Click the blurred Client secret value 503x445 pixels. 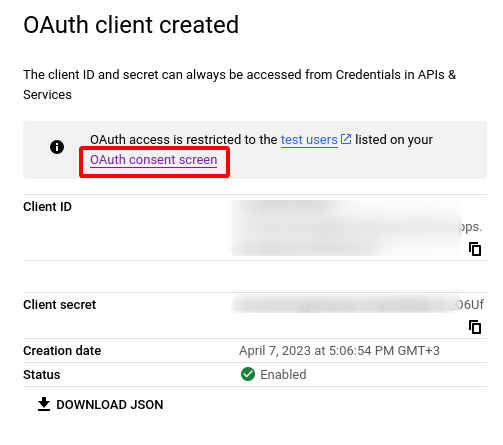click(x=346, y=304)
